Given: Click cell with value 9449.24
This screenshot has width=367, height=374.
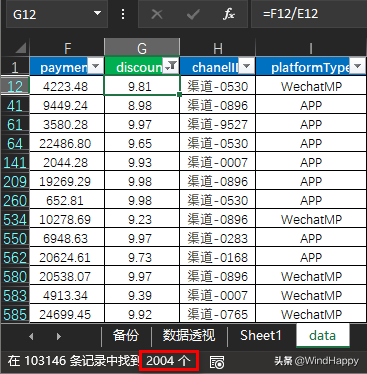Looking at the screenshot, I should coord(67,105).
